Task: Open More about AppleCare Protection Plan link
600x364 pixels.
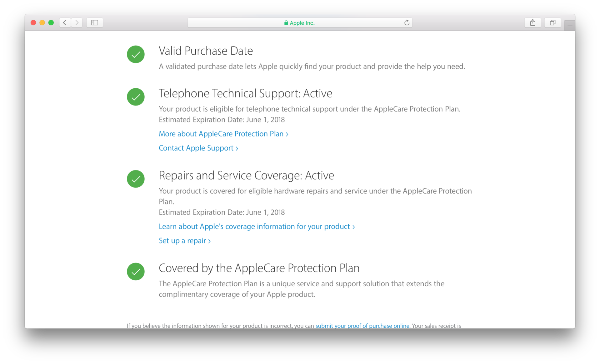Action: [x=223, y=134]
